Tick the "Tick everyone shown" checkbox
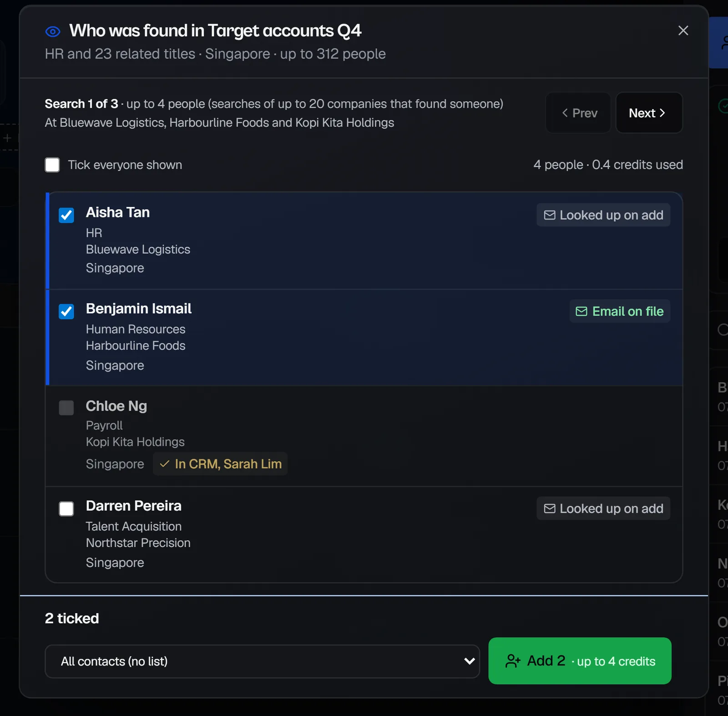Image resolution: width=728 pixels, height=716 pixels. pos(52,165)
